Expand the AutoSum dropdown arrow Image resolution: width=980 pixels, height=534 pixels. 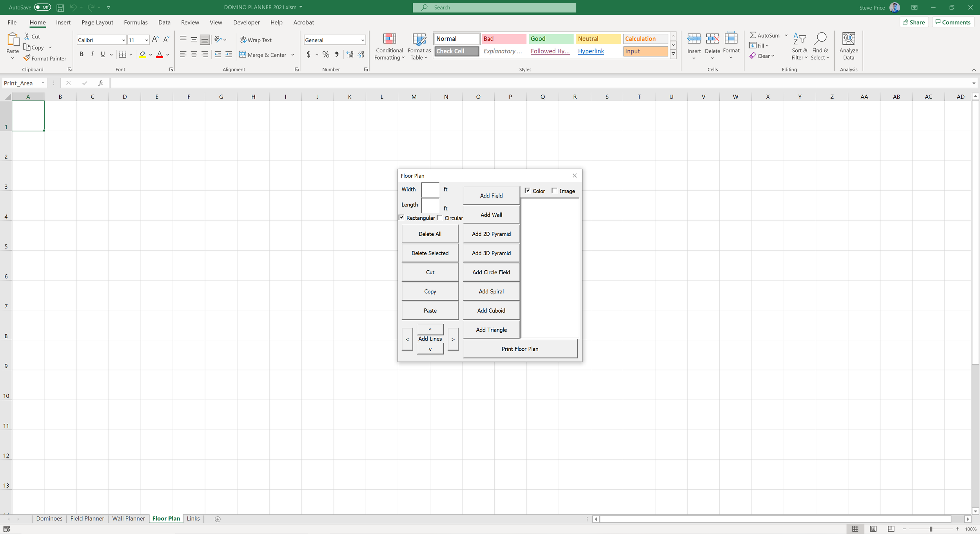[786, 35]
